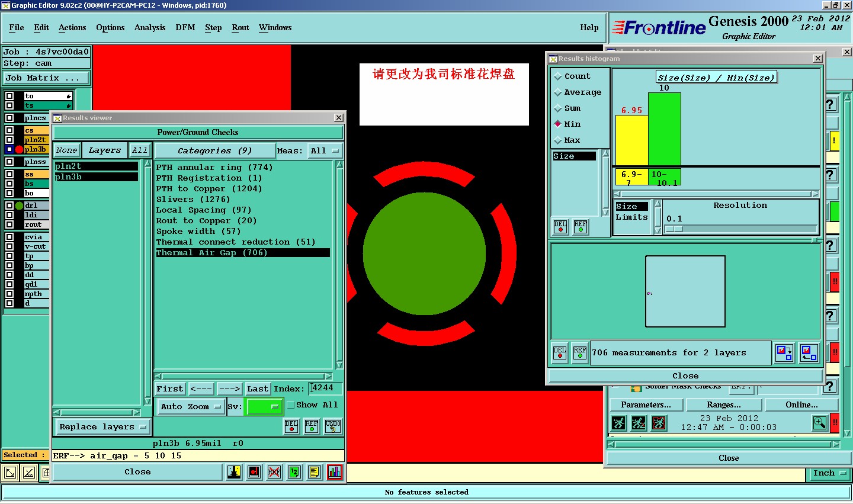The height and width of the screenshot is (504, 853).
Task: Open the Actions menu
Action: tap(72, 28)
